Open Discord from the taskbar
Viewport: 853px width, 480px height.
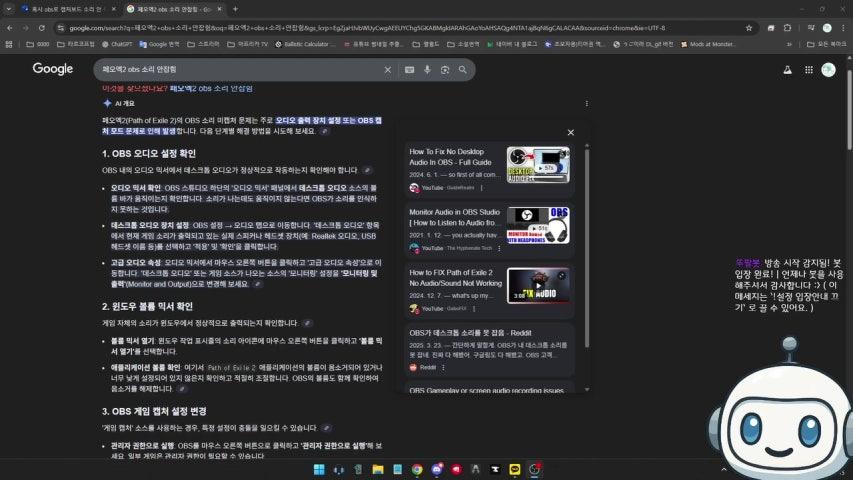[x=437, y=469]
